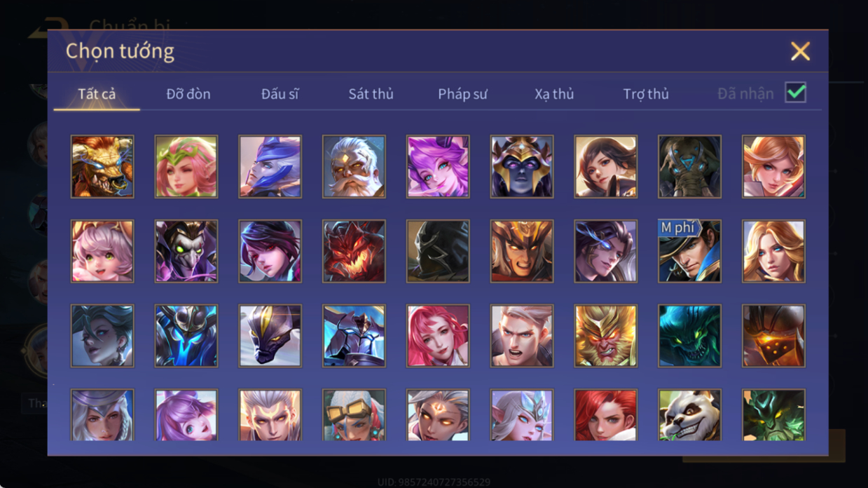Select the 'Tất cả' tab
The height and width of the screenshot is (488, 868).
click(x=97, y=94)
